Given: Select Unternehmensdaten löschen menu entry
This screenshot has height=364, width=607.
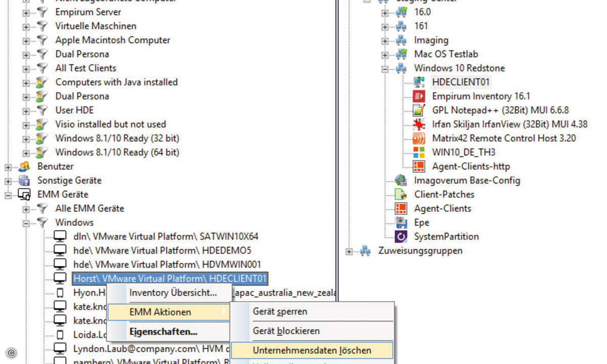Looking at the screenshot, I should pyautogui.click(x=312, y=350).
